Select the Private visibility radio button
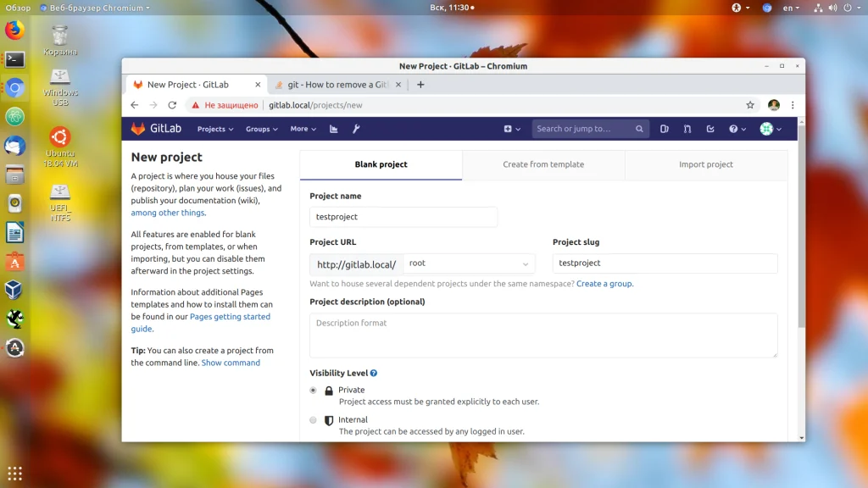This screenshot has height=488, width=868. (314, 391)
